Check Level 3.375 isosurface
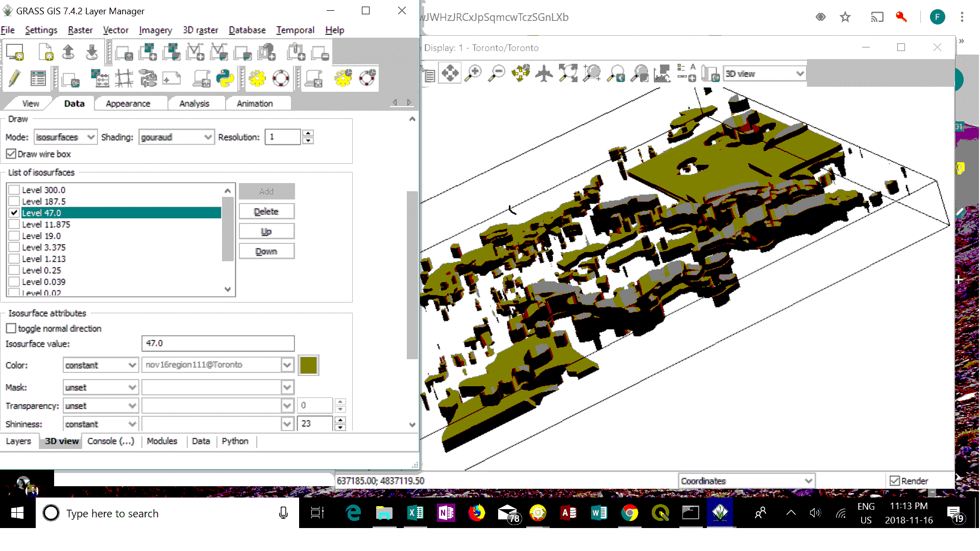Screen dimensions: 980x551 tap(14, 247)
